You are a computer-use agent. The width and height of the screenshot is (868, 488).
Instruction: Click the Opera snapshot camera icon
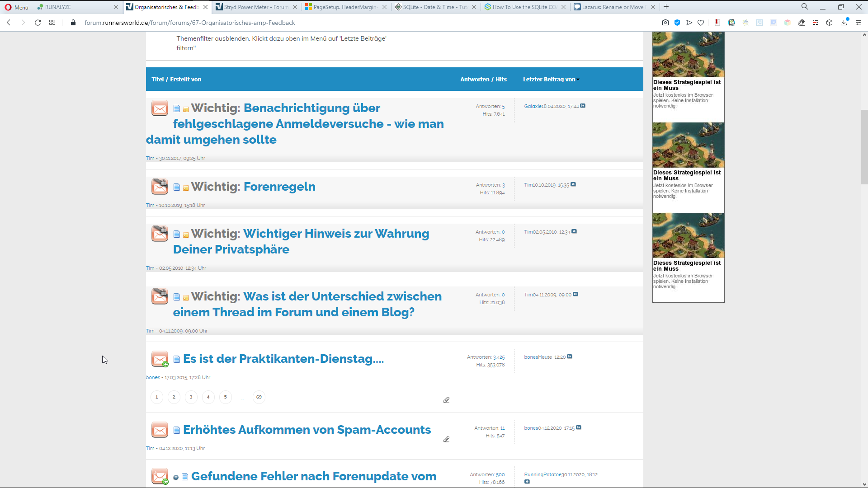click(665, 23)
